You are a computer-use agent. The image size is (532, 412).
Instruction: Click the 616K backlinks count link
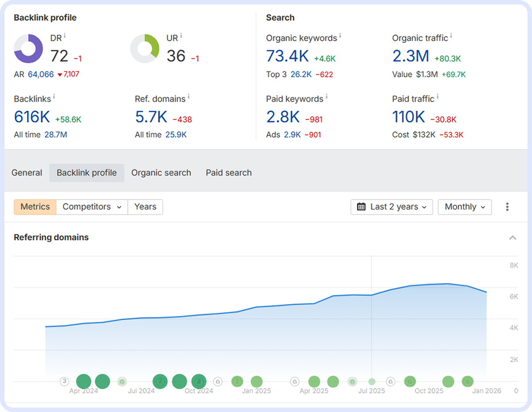[32, 117]
